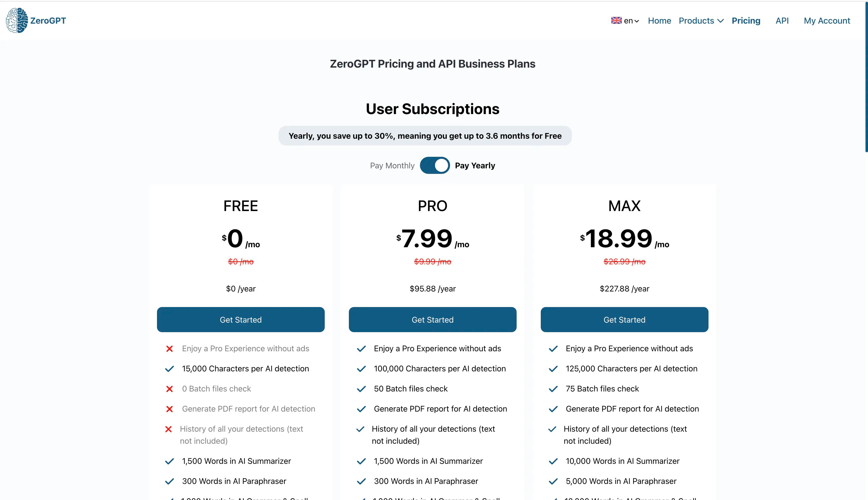
Task: Click red X beside 0 Batch files check
Action: click(169, 389)
